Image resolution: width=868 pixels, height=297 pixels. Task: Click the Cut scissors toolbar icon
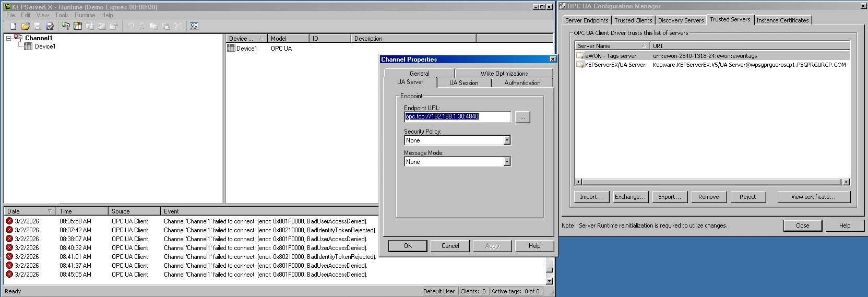click(141, 26)
